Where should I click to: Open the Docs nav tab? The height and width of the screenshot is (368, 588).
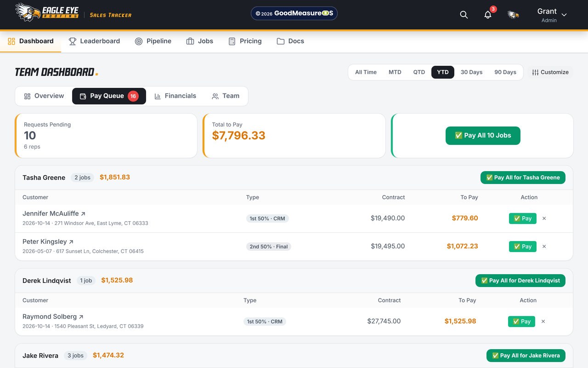click(290, 41)
